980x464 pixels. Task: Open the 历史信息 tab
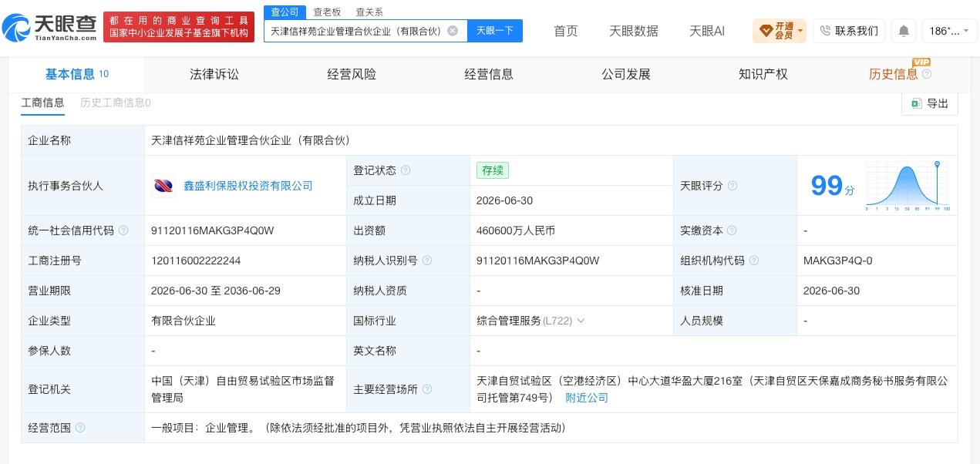pos(894,74)
